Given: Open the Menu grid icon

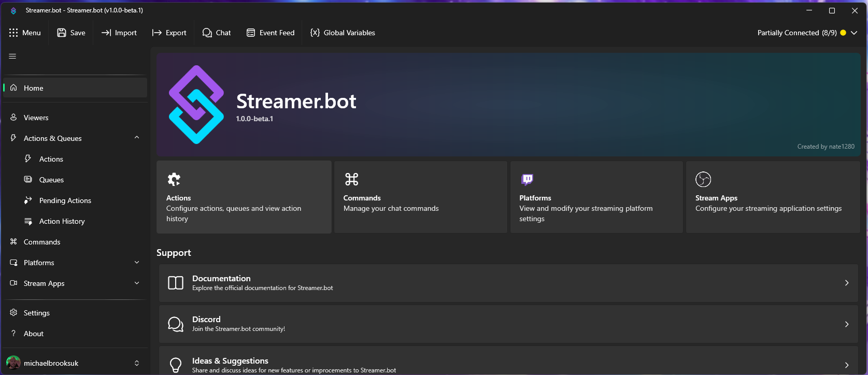Looking at the screenshot, I should pyautogui.click(x=13, y=33).
